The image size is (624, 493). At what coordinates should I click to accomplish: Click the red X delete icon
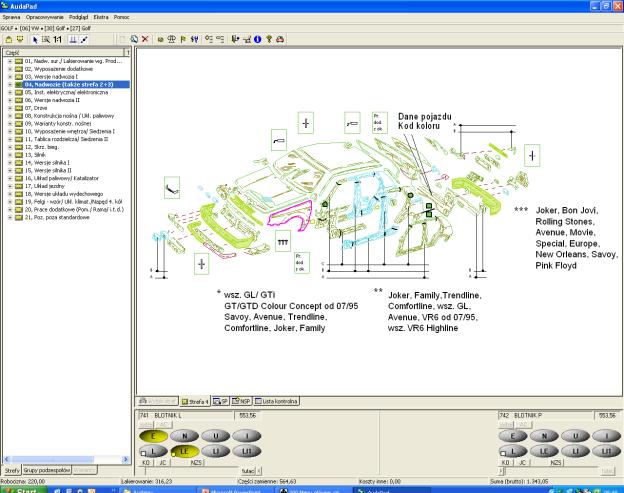[145, 39]
